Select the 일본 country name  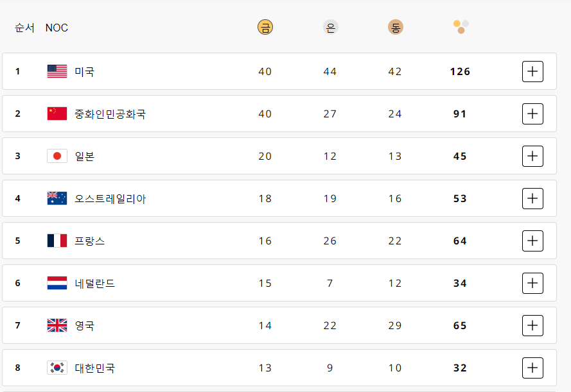pyautogui.click(x=84, y=156)
